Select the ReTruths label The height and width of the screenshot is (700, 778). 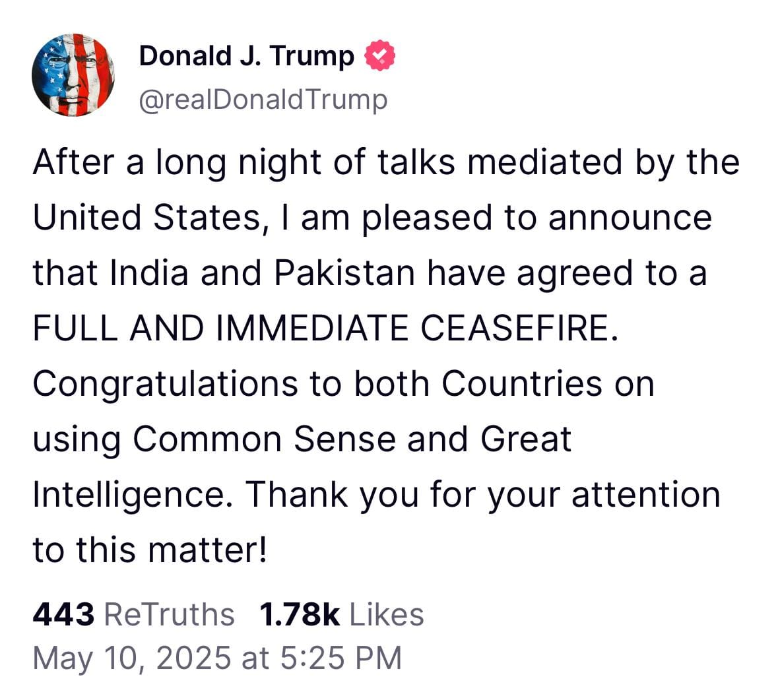click(170, 614)
